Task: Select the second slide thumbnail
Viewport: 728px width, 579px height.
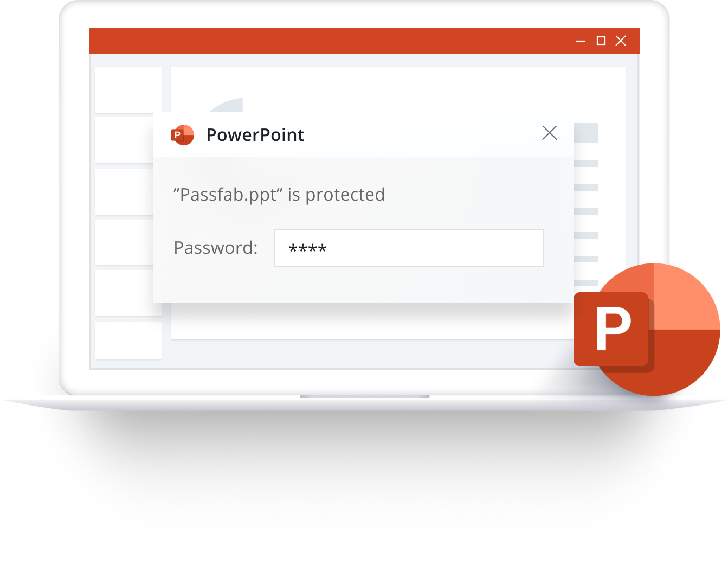Action: tap(125, 140)
